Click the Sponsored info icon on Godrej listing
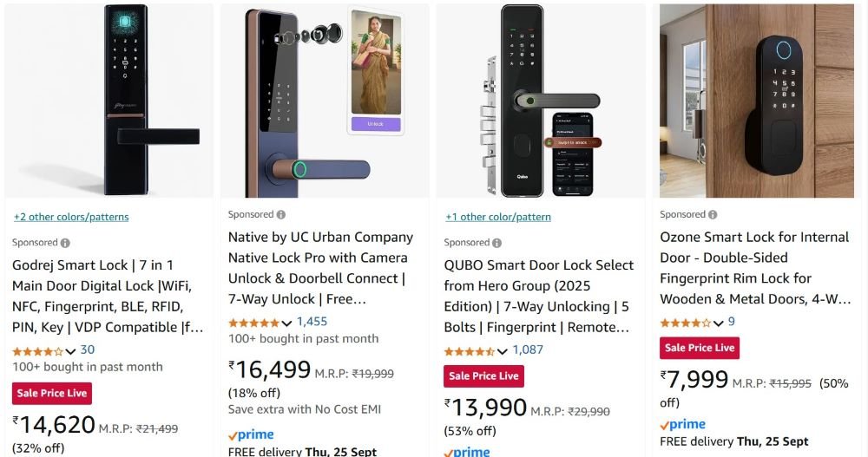The width and height of the screenshot is (868, 457). [x=65, y=243]
